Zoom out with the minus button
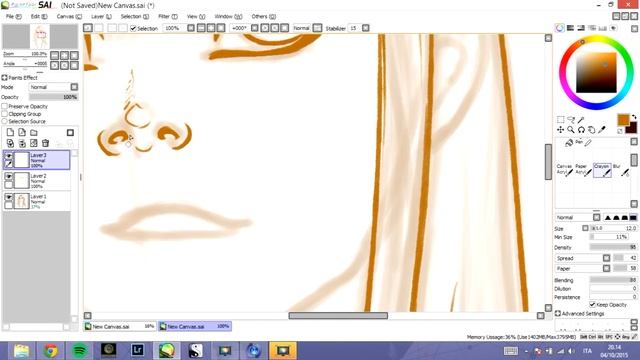 55,55
